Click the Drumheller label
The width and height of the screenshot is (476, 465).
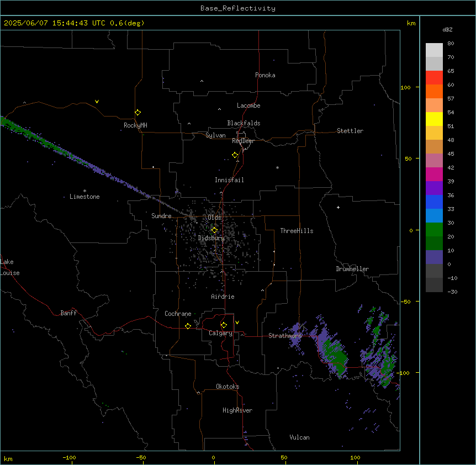(x=352, y=269)
